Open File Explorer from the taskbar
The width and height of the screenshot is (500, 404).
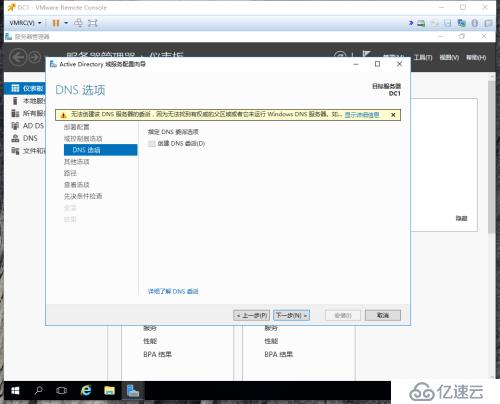pyautogui.click(x=109, y=390)
